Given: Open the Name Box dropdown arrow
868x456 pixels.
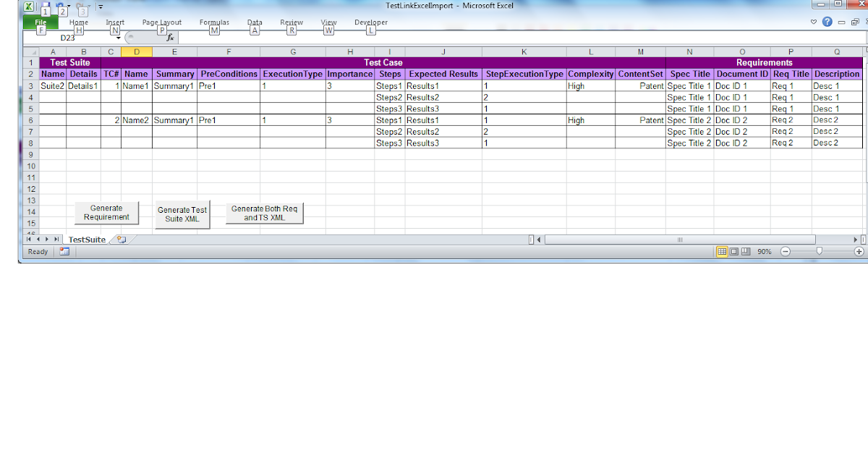Looking at the screenshot, I should click(118, 37).
